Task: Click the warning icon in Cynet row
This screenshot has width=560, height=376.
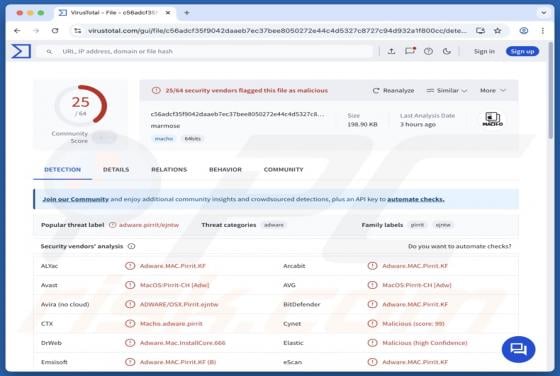Action: (x=372, y=324)
